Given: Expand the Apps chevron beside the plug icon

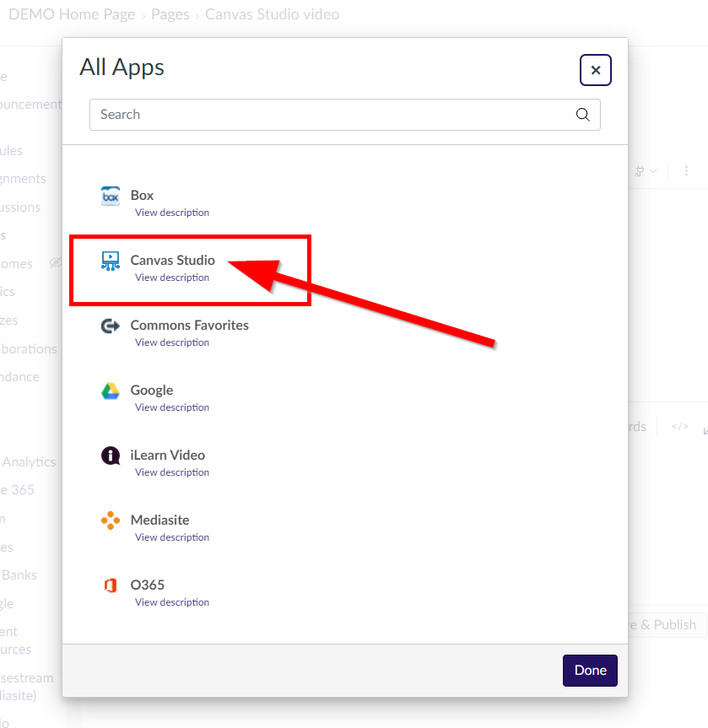Looking at the screenshot, I should [653, 171].
